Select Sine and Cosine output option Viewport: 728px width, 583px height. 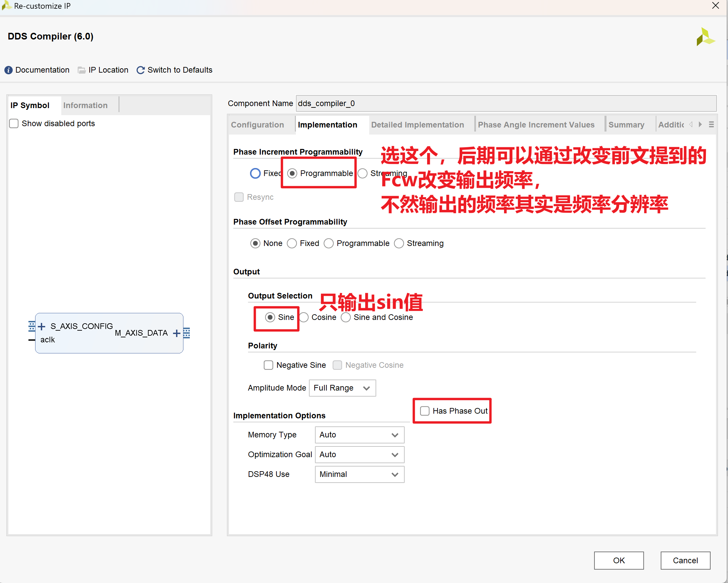coord(346,317)
